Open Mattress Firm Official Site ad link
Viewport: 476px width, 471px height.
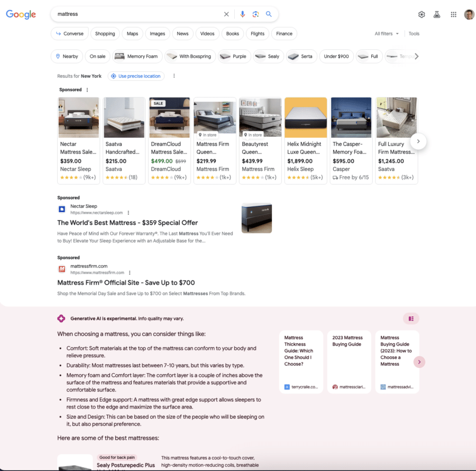pos(126,283)
